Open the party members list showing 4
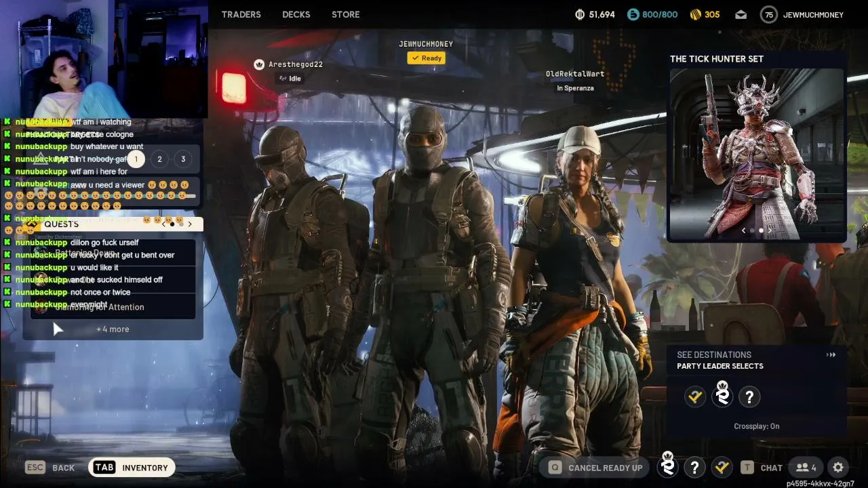The width and height of the screenshot is (868, 488). coord(806,468)
